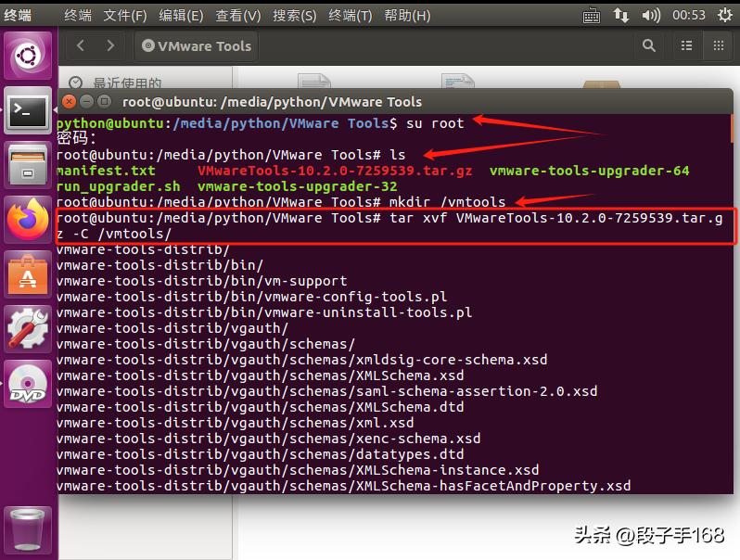Image resolution: width=740 pixels, height=560 pixels.
Task: Click the vmware-uninstall-tools.pl output line
Action: pos(264,312)
